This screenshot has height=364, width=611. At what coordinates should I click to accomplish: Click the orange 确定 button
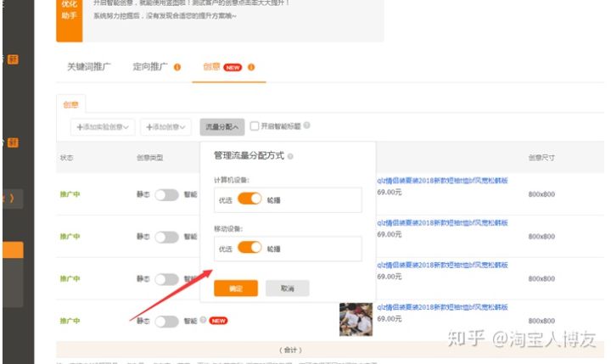pos(236,288)
